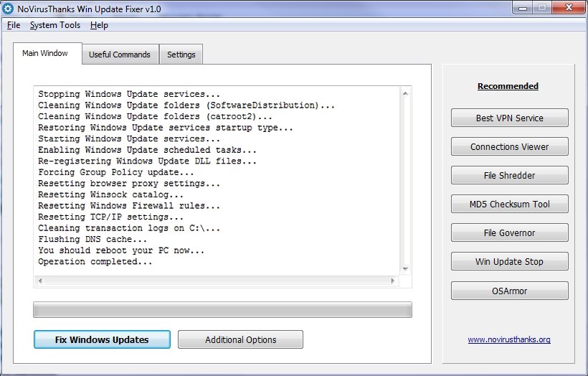Click 'You should reboot your PC now...' line

click(121, 250)
